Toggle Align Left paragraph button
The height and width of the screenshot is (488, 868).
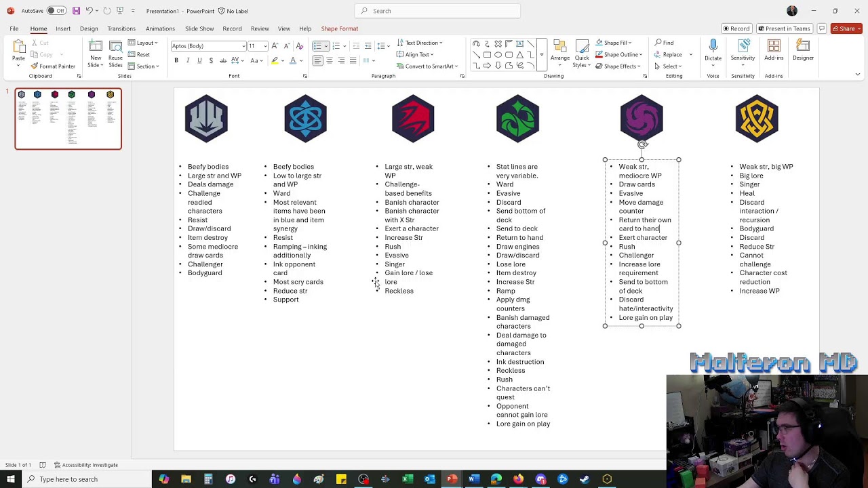pyautogui.click(x=317, y=60)
